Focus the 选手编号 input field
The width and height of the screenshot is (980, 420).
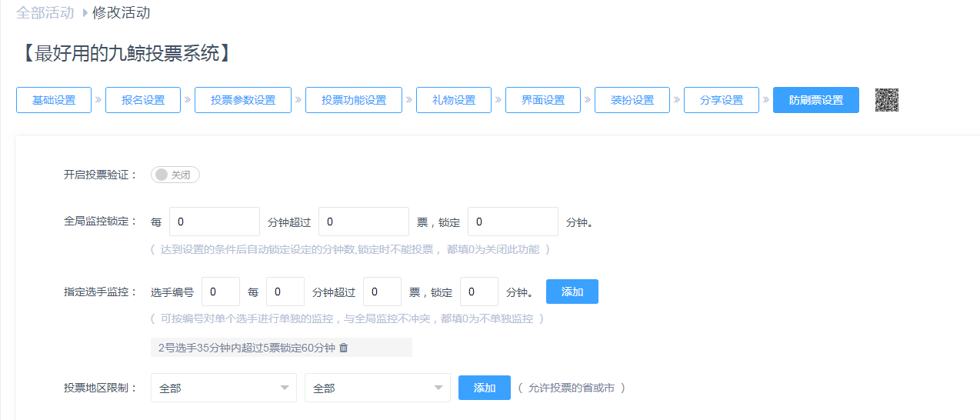pyautogui.click(x=221, y=292)
